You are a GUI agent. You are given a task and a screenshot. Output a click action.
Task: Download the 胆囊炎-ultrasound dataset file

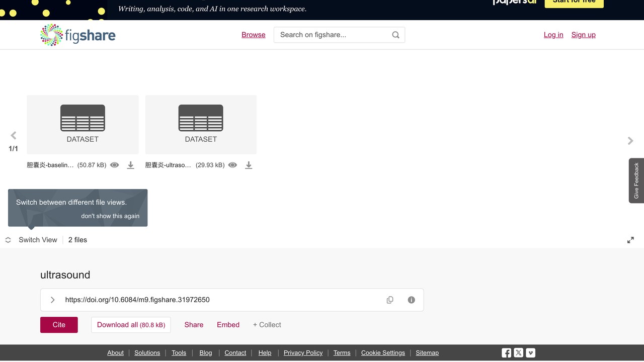(249, 165)
